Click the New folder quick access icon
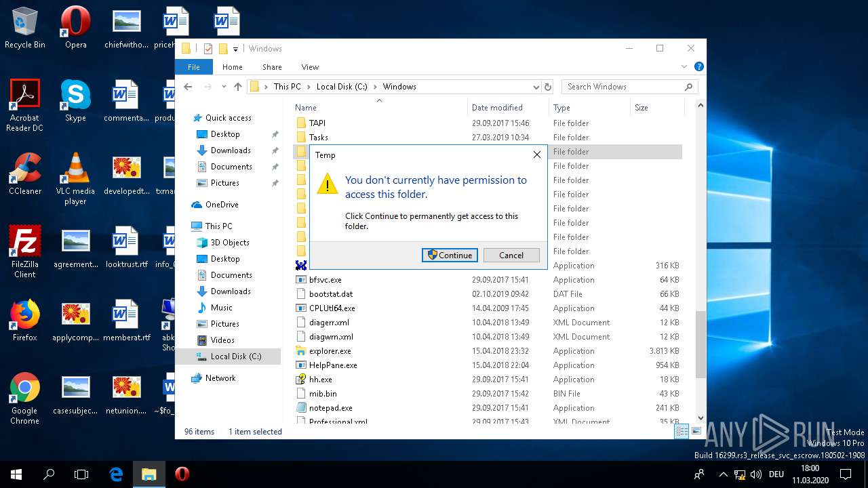This screenshot has width=868, height=488. click(x=222, y=49)
